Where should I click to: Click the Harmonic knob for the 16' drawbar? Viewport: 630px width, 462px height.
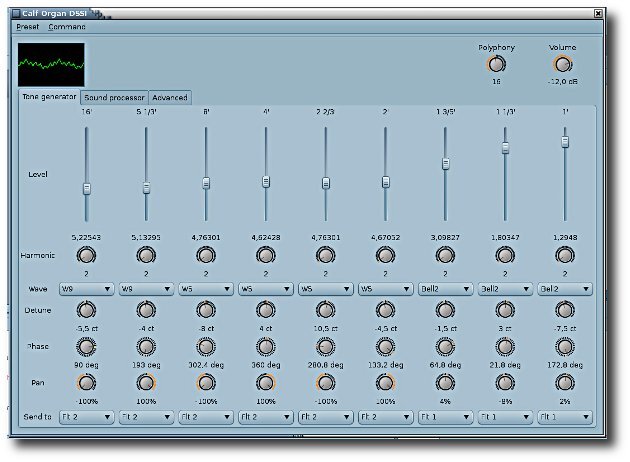(x=86, y=255)
